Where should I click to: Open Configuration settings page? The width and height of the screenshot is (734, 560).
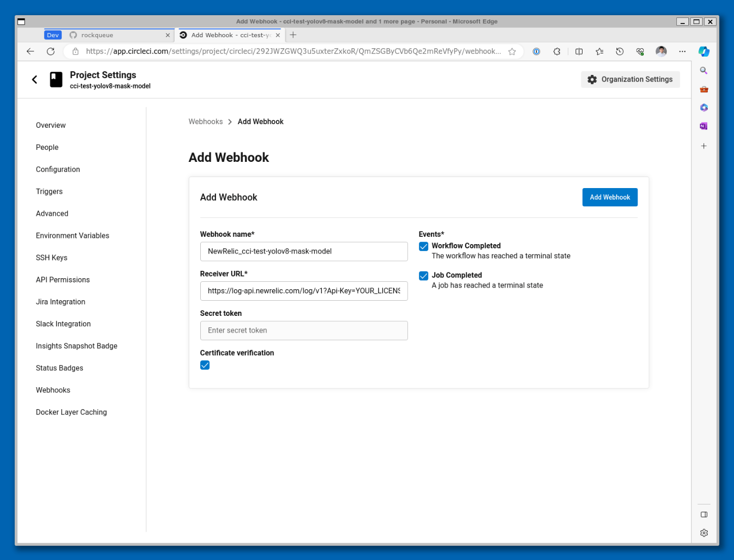click(x=58, y=169)
